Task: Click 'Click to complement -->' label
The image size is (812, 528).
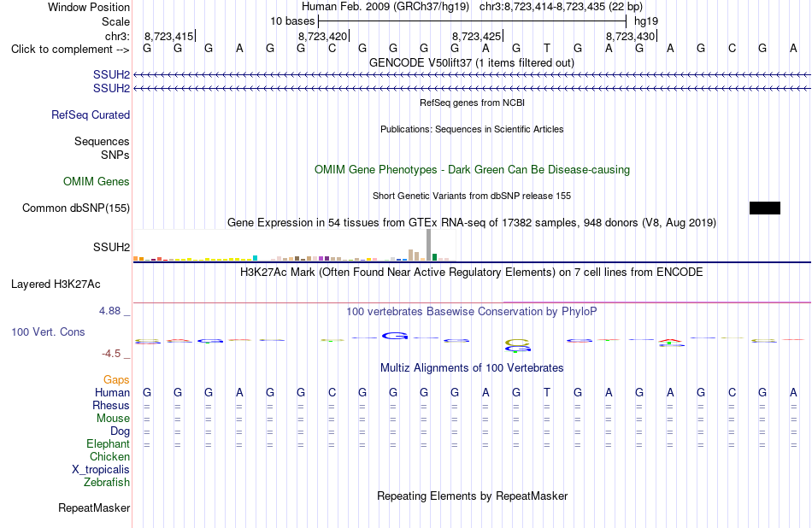Action: click(x=70, y=50)
